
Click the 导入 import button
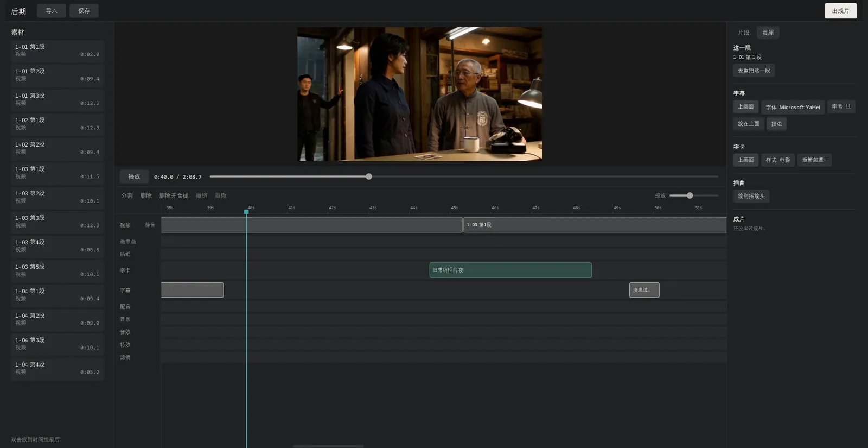(x=52, y=11)
